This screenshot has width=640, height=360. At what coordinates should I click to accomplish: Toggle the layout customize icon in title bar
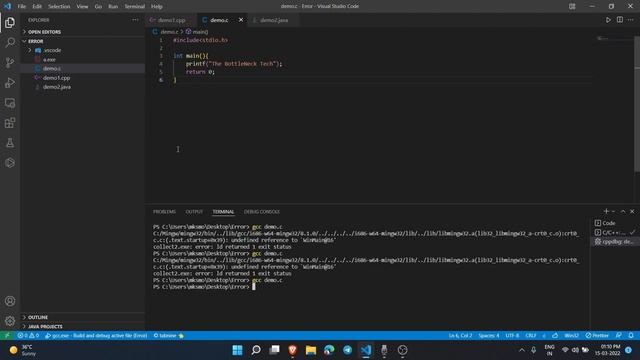(x=572, y=6)
